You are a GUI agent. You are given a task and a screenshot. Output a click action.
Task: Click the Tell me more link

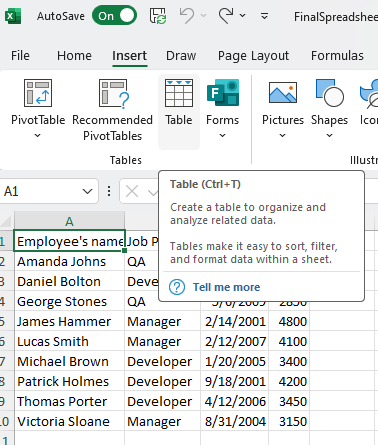[226, 287]
